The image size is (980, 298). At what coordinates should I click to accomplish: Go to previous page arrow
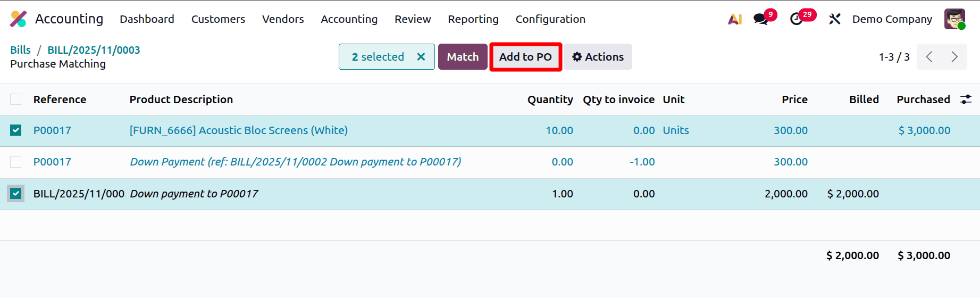pyautogui.click(x=929, y=57)
